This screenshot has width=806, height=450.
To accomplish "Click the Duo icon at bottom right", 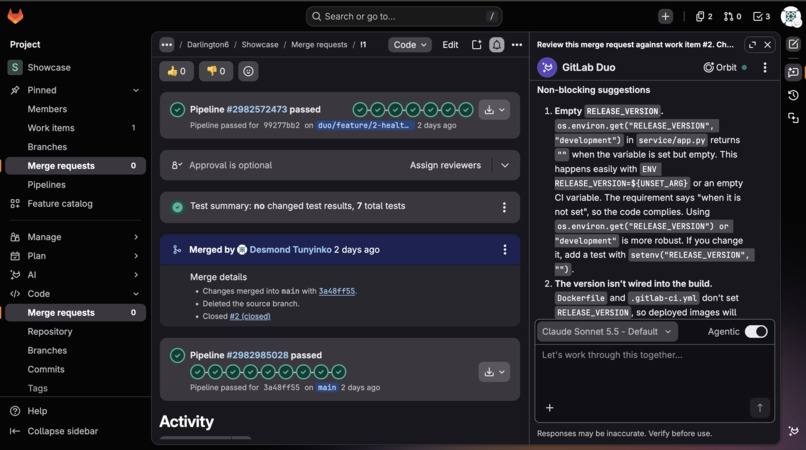I will click(x=794, y=431).
